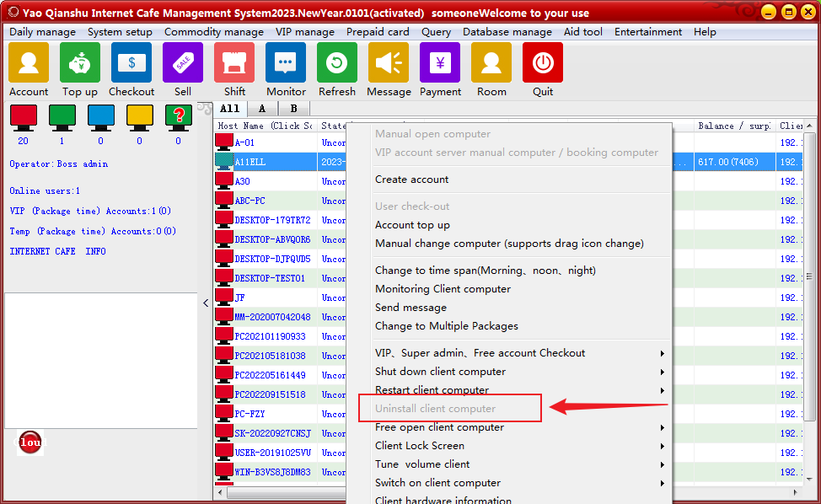
Task: Click the vertical scrollbar of host list
Action: [809, 276]
